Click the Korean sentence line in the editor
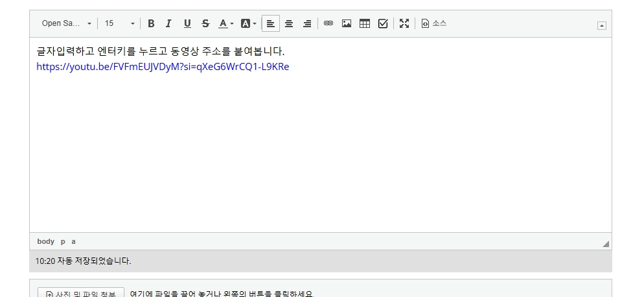 tap(160, 51)
